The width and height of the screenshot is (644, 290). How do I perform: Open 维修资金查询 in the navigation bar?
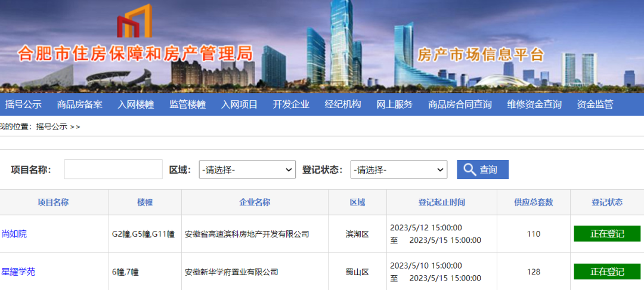click(x=534, y=104)
